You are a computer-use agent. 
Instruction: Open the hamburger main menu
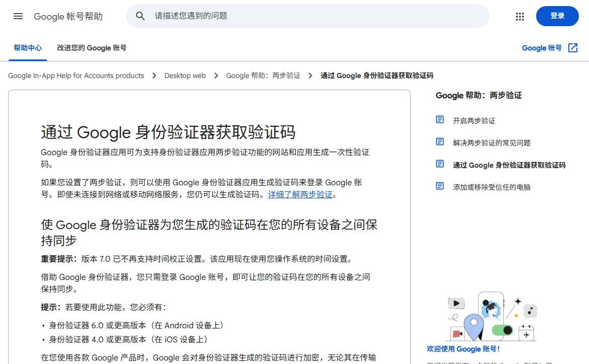pos(18,16)
